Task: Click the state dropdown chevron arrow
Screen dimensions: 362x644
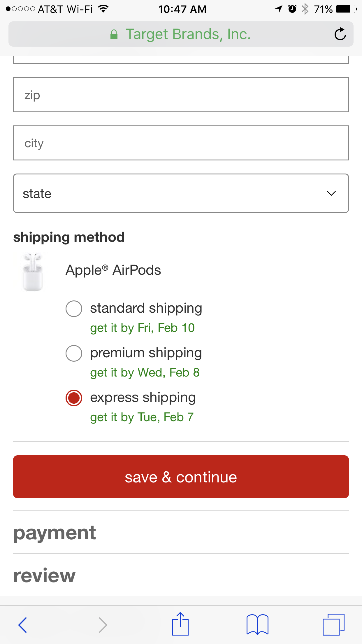Action: pyautogui.click(x=331, y=193)
